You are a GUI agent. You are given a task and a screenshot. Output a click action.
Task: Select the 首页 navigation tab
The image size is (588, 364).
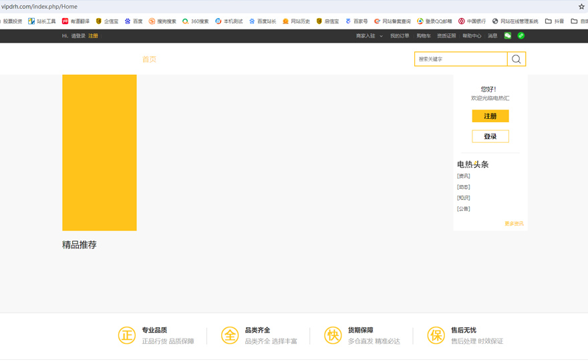pos(149,59)
